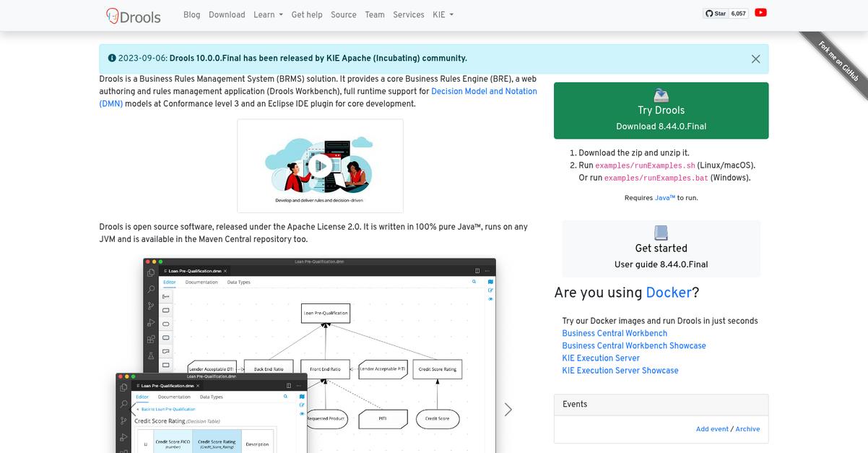The height and width of the screenshot is (453, 868).
Task: Click the Drools logo in navbar
Action: (x=134, y=15)
